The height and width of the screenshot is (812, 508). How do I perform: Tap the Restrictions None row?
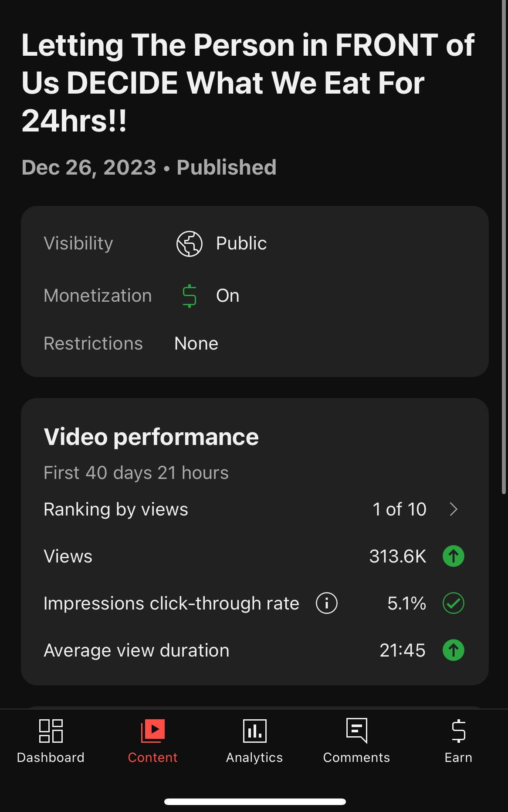coord(196,344)
